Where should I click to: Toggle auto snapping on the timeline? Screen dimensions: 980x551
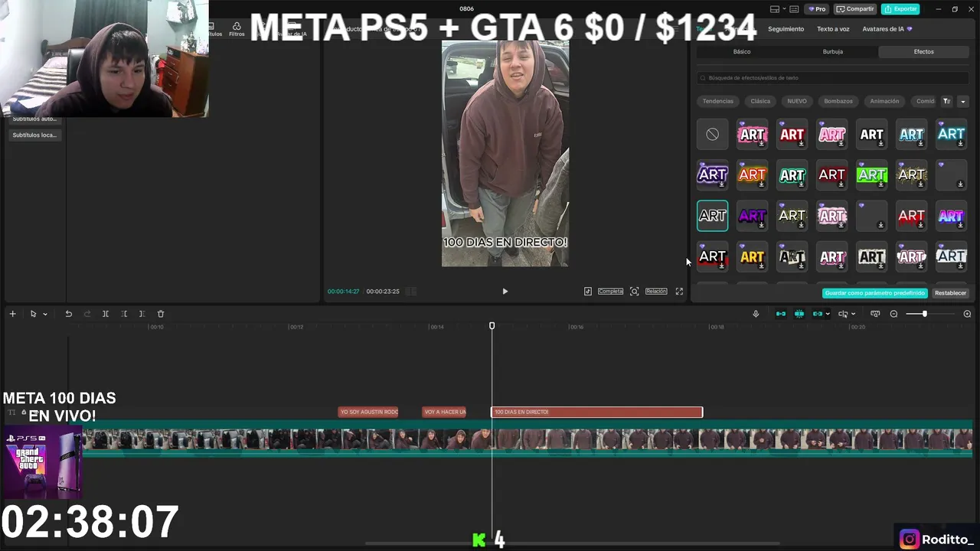[x=799, y=314]
